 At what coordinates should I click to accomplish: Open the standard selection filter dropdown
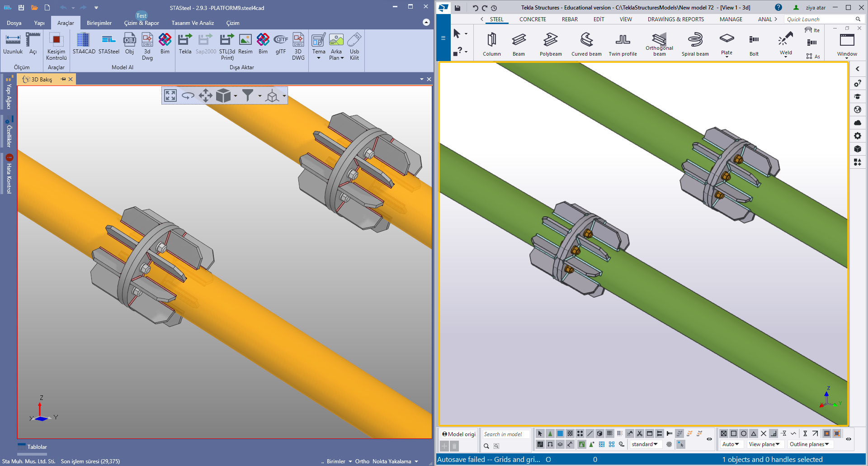[x=645, y=444]
